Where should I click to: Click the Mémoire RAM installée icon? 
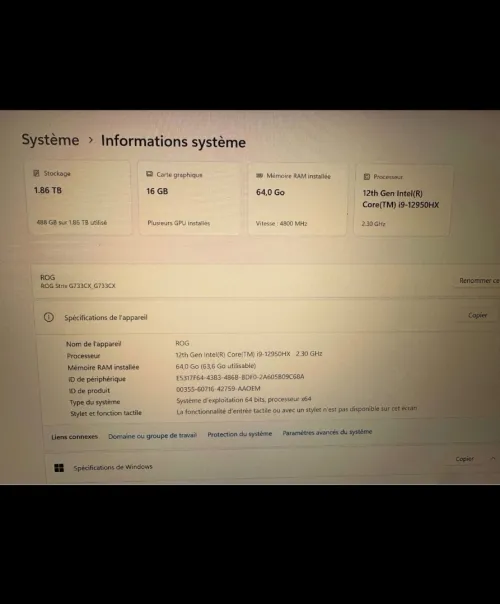[x=260, y=176]
